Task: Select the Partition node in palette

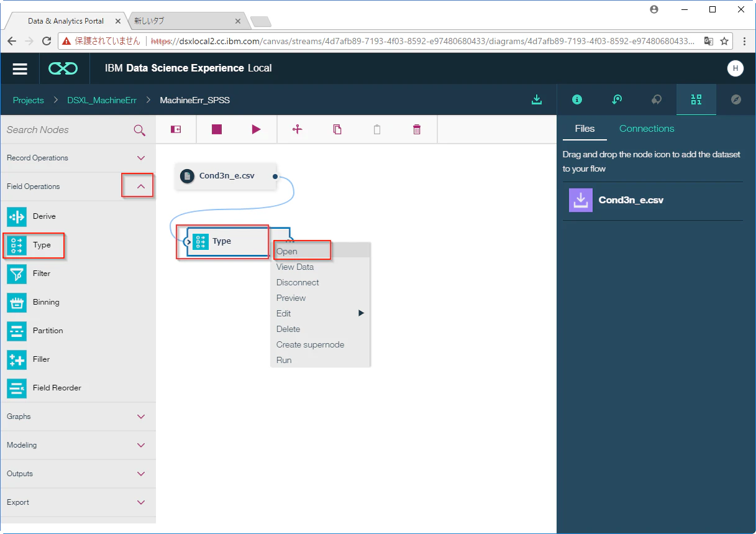Action: pyautogui.click(x=78, y=331)
